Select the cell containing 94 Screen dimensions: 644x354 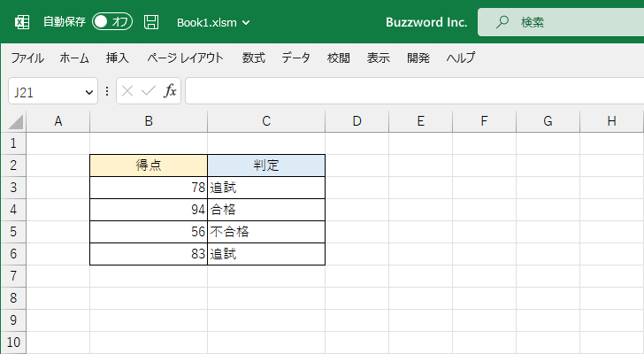tap(149, 210)
